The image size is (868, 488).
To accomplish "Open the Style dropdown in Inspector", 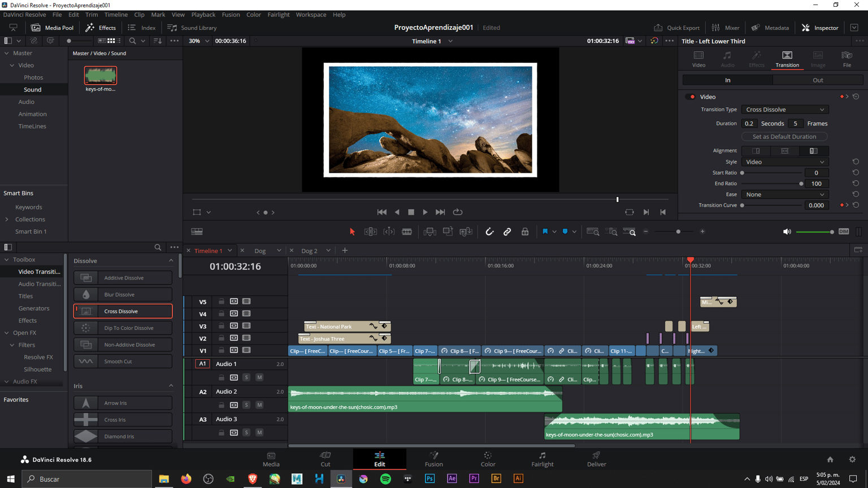I will (784, 162).
